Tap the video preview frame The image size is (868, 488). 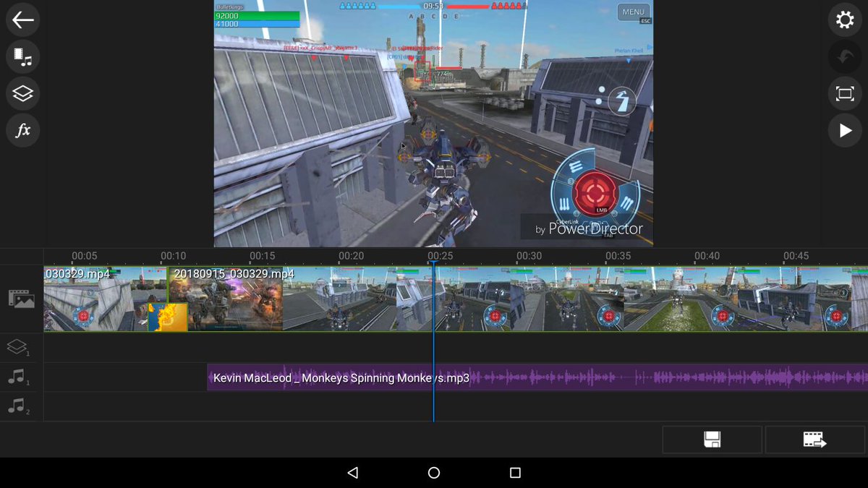433,123
